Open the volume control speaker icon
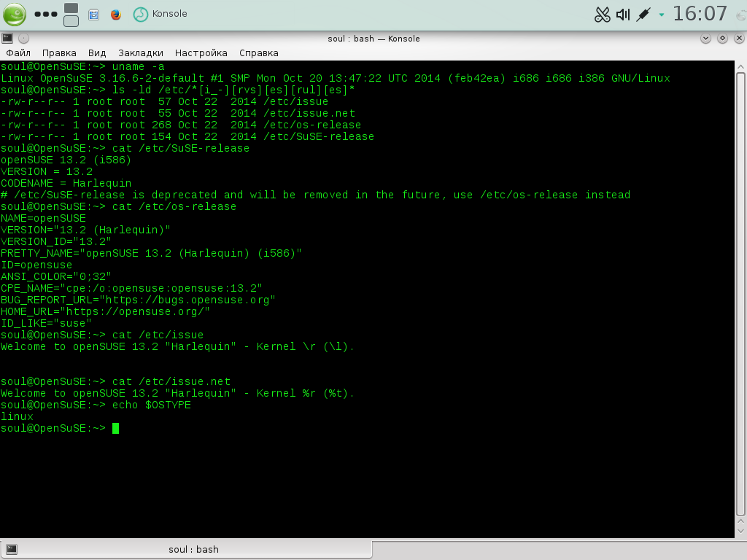 click(623, 15)
